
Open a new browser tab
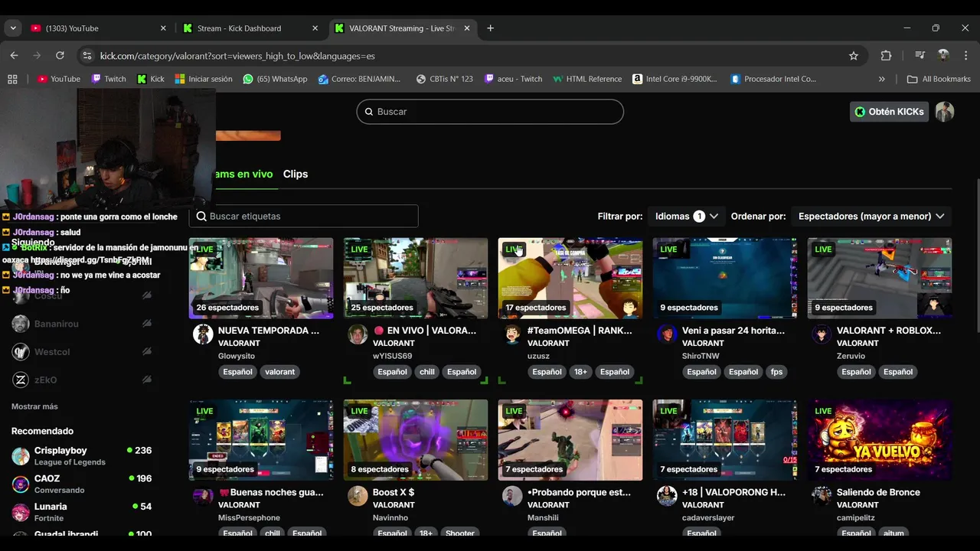click(x=490, y=28)
